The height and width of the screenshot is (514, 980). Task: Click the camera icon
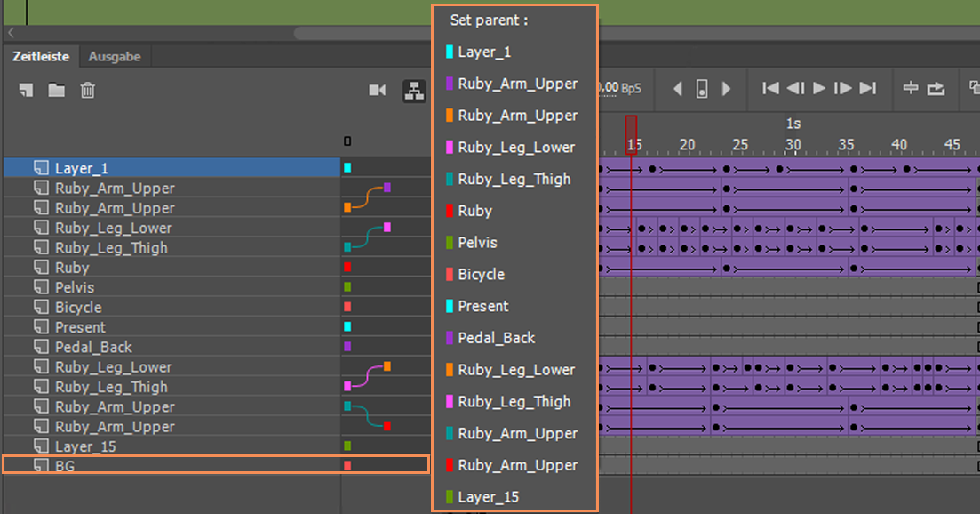point(378,90)
